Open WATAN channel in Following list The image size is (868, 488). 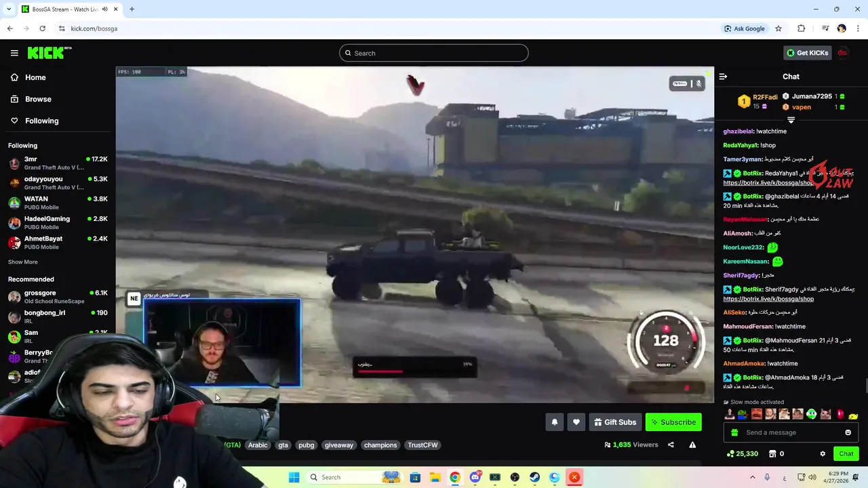click(58, 203)
